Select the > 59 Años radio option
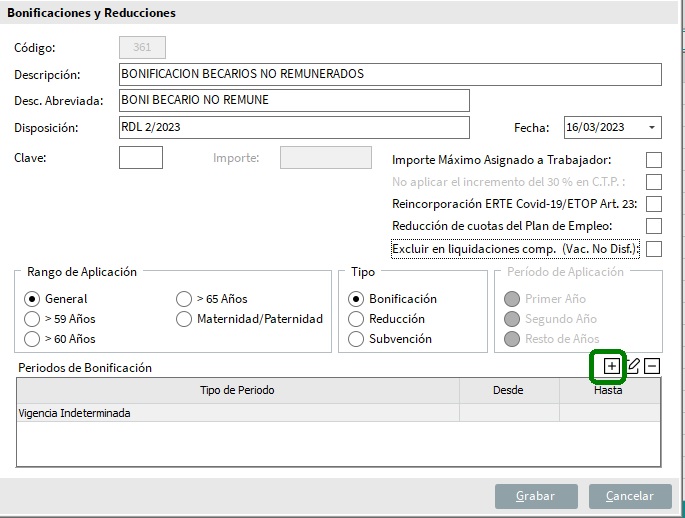The image size is (685, 518). coord(33,319)
